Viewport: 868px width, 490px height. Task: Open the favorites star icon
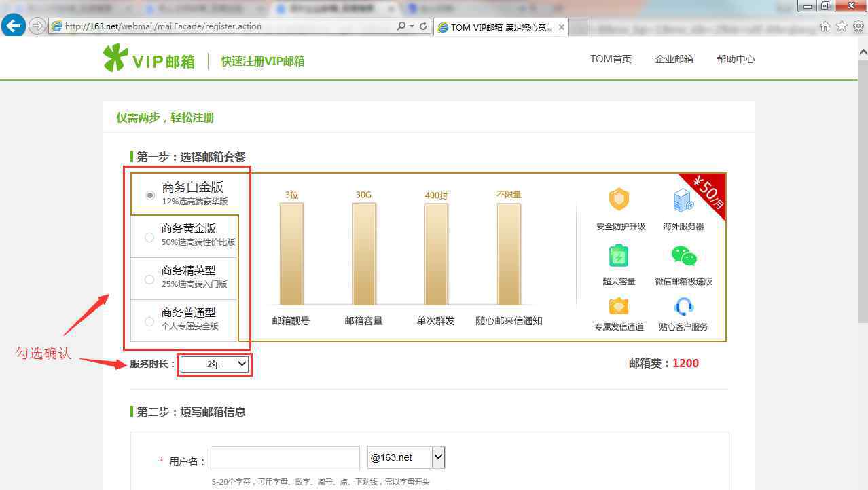(842, 26)
